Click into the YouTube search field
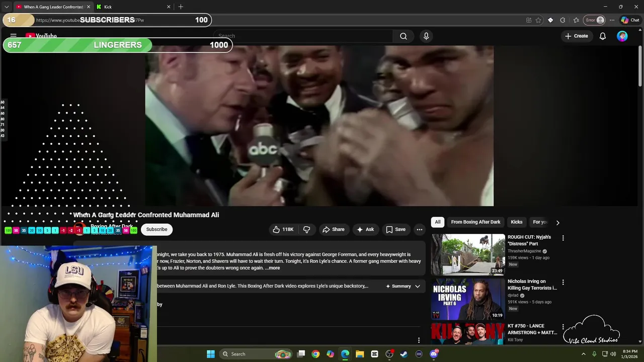This screenshot has height=362, width=644. pyautogui.click(x=303, y=36)
